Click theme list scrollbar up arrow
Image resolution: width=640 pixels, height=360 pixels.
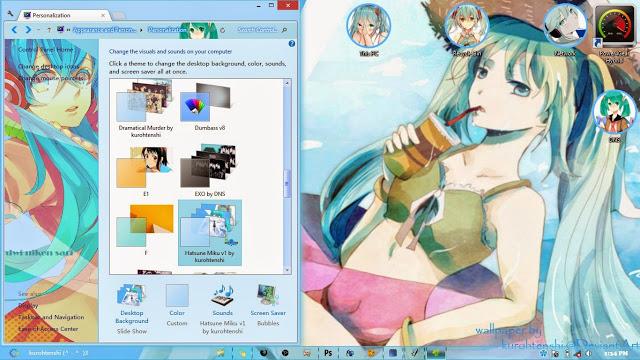pyautogui.click(x=287, y=83)
